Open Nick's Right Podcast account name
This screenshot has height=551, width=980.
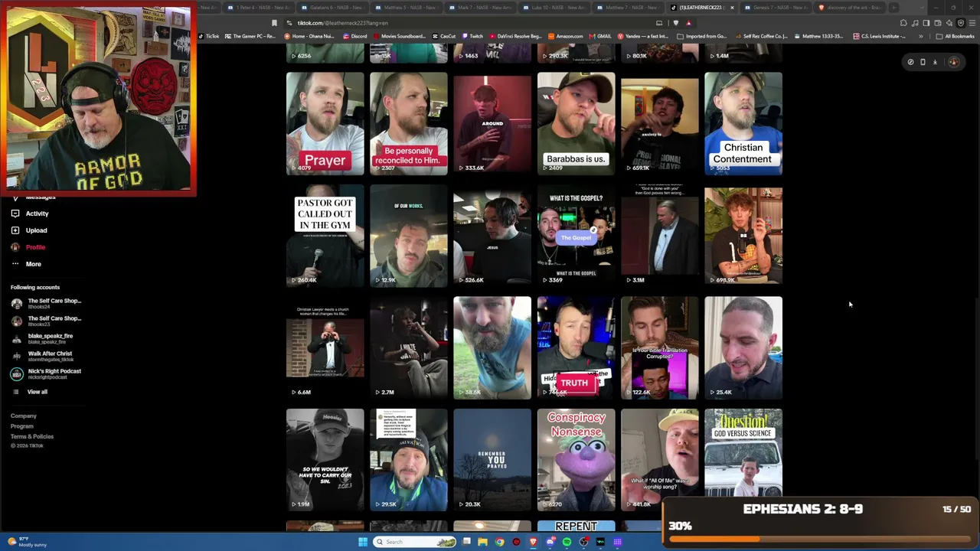54,371
